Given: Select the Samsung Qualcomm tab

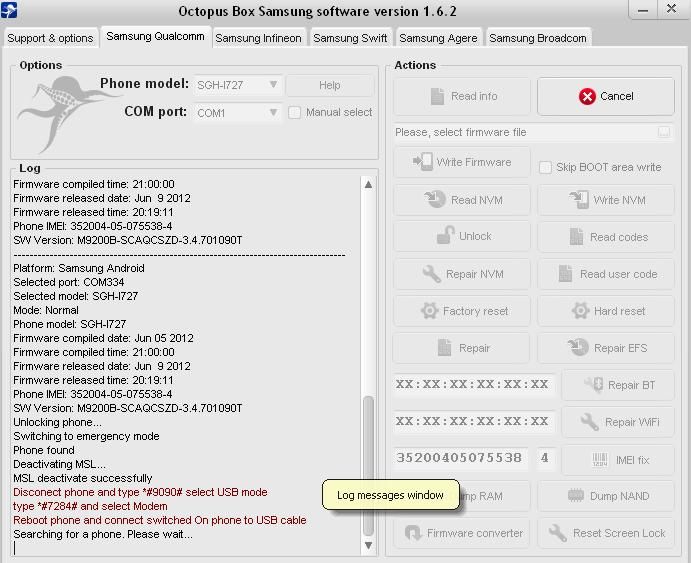Looking at the screenshot, I should pos(156,36).
